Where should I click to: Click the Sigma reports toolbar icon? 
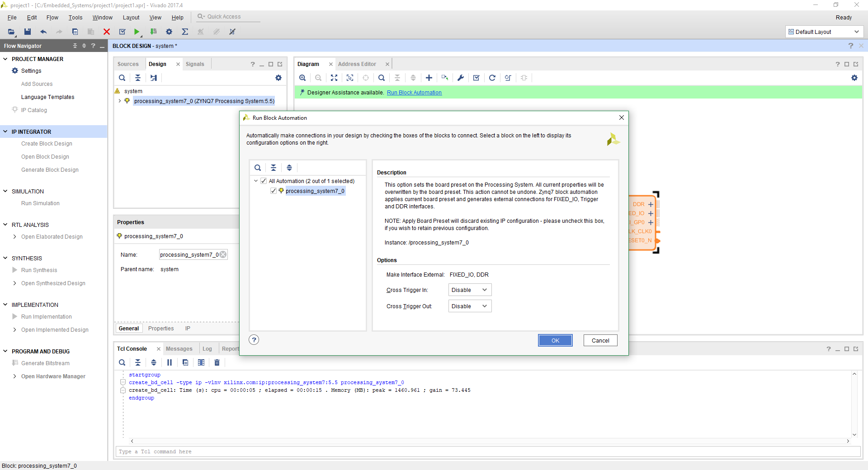coord(185,32)
